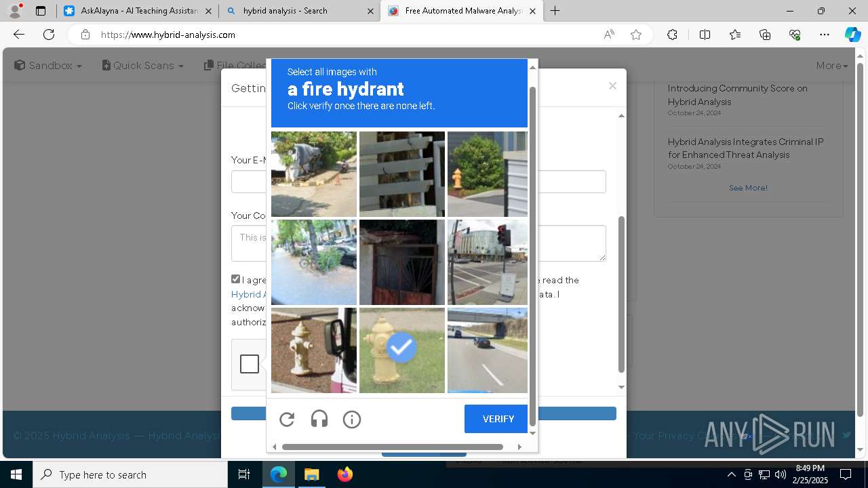Select tile showing highway overpass
Image resolution: width=868 pixels, height=488 pixels.
(488, 350)
